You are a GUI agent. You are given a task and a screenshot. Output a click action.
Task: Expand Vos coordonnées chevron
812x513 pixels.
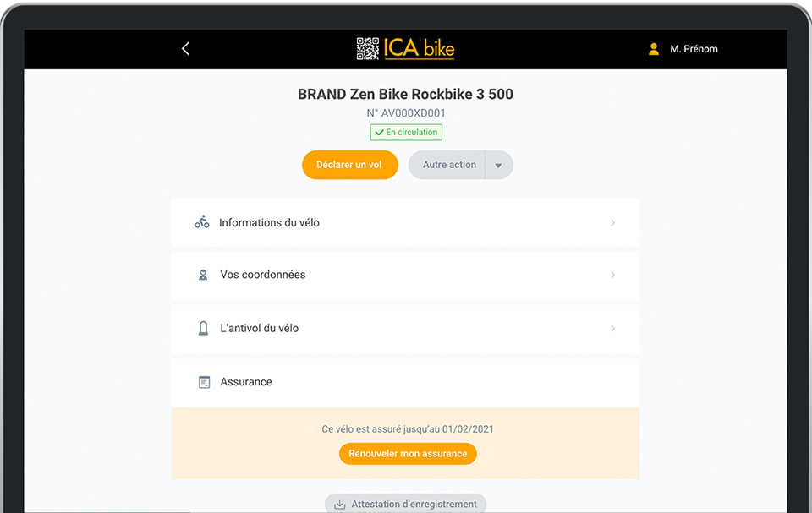point(612,275)
